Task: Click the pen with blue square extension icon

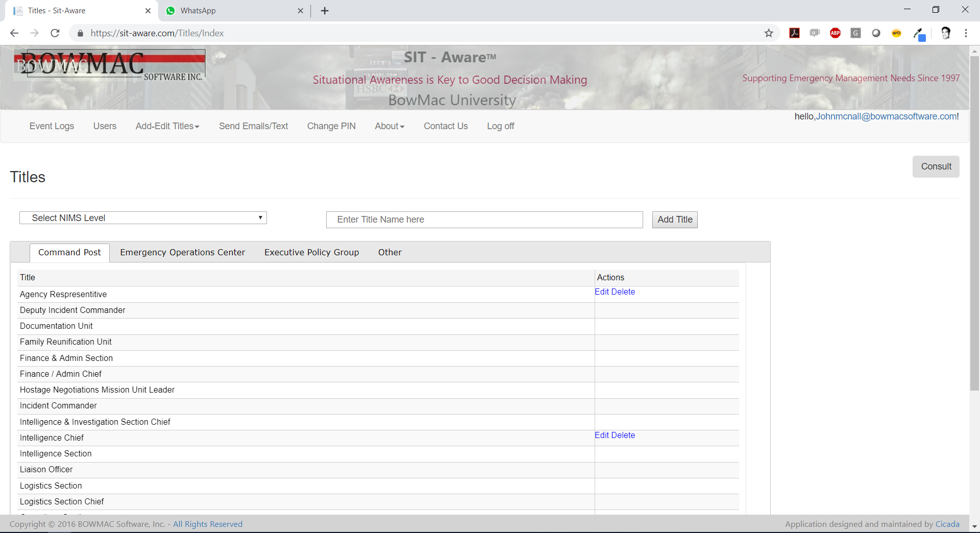Action: 919,34
